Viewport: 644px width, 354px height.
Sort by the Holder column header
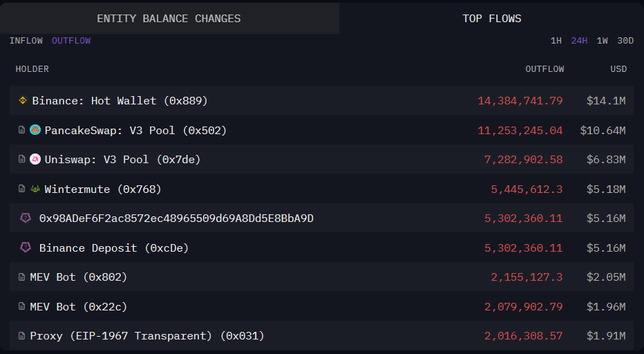pyautogui.click(x=32, y=69)
